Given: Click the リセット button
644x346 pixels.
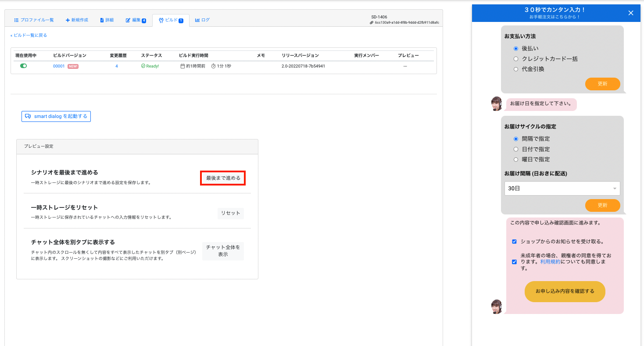Looking at the screenshot, I should click(x=231, y=213).
